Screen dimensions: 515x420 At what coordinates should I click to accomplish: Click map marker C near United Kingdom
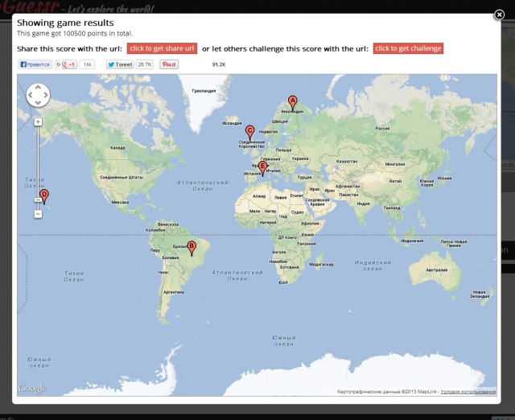[250, 133]
